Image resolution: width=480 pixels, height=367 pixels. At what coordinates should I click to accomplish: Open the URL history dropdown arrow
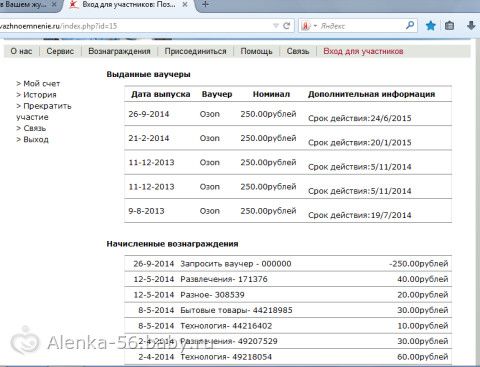[276, 26]
